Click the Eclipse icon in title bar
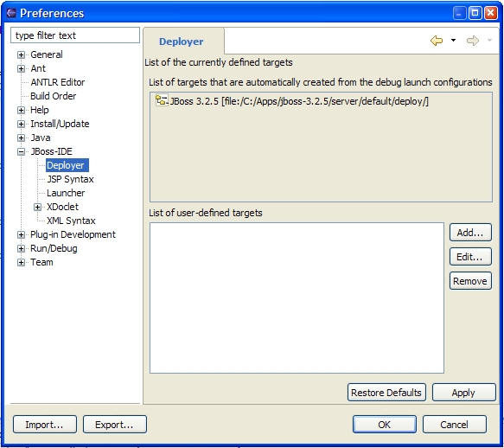Image resolution: width=504 pixels, height=448 pixels. tap(11, 13)
